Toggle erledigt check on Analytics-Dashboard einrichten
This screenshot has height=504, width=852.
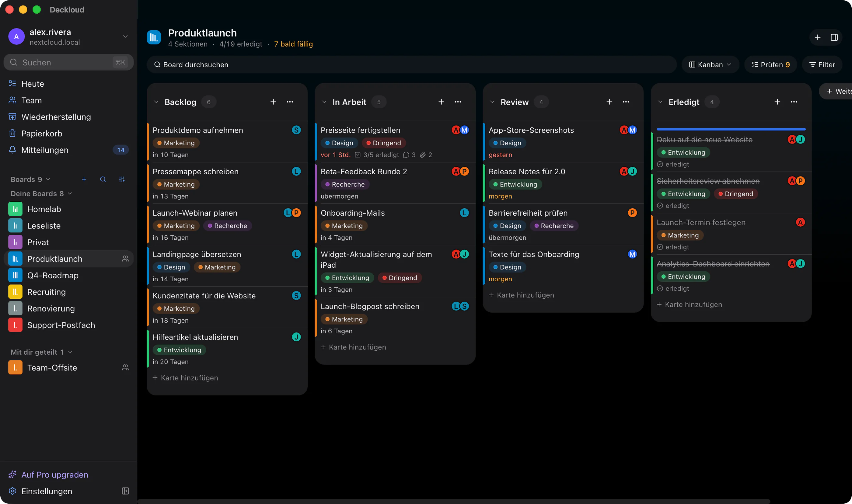(x=660, y=289)
